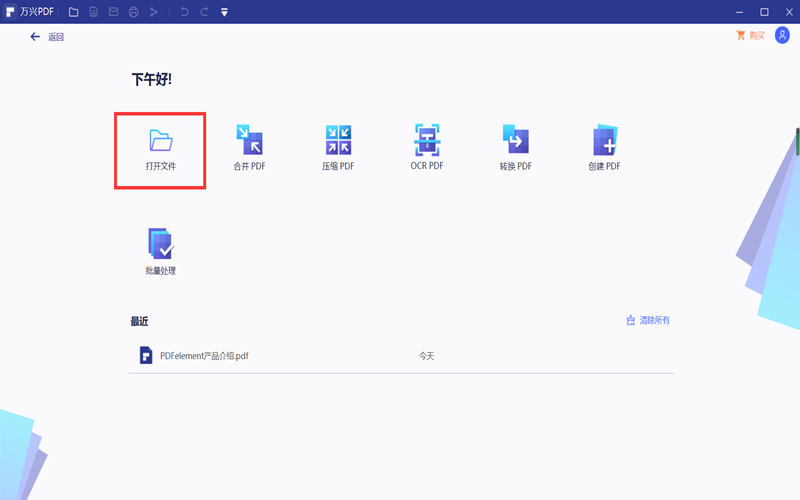Click the 购买 purchase link

(x=750, y=36)
